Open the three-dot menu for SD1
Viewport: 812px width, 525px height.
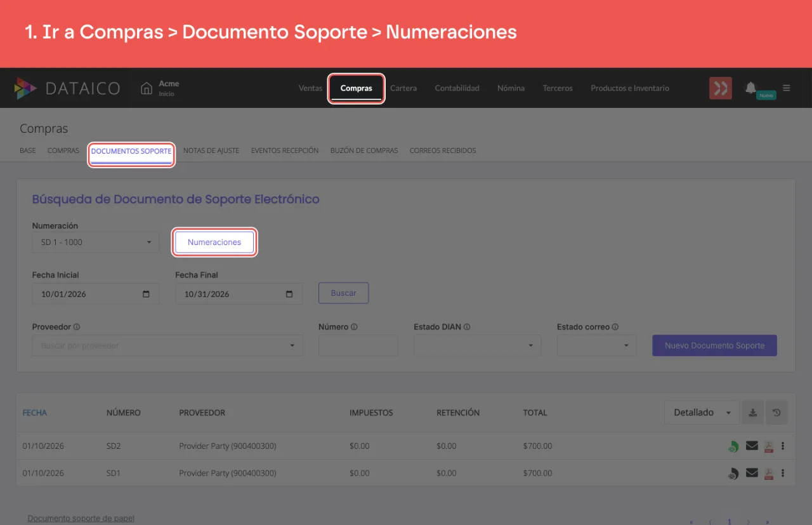[783, 474]
